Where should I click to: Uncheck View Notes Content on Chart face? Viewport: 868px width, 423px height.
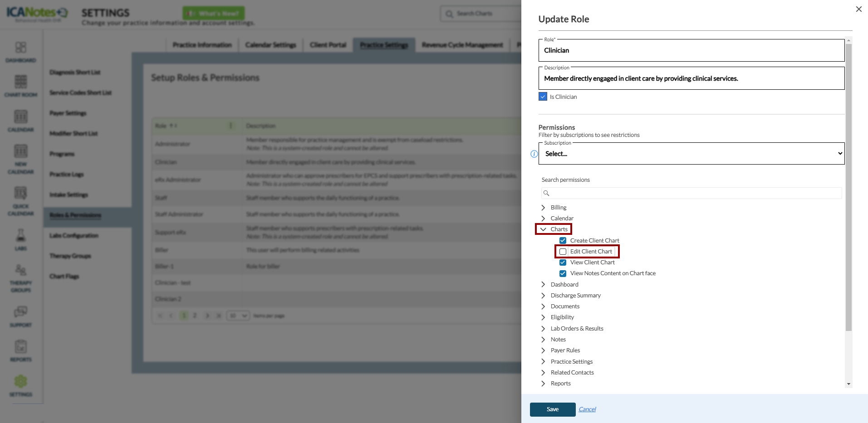[x=563, y=273]
